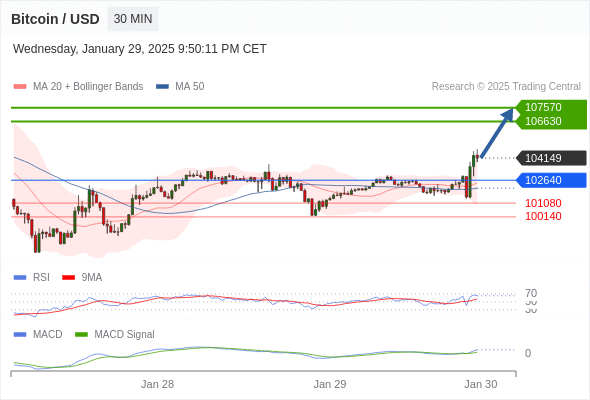This screenshot has width=590, height=400.
Task: Click the 104149 current price tag
Action: [x=551, y=158]
